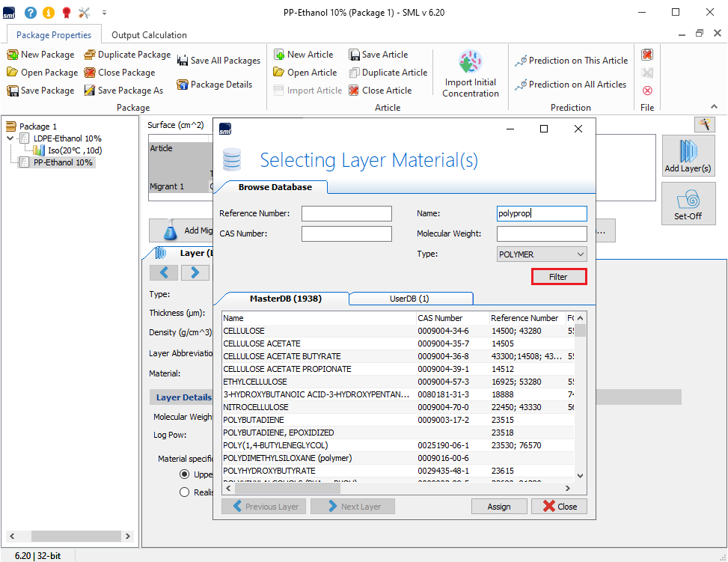Select the Realistic radio button option
Screen dimensions: 728x562
click(x=184, y=492)
